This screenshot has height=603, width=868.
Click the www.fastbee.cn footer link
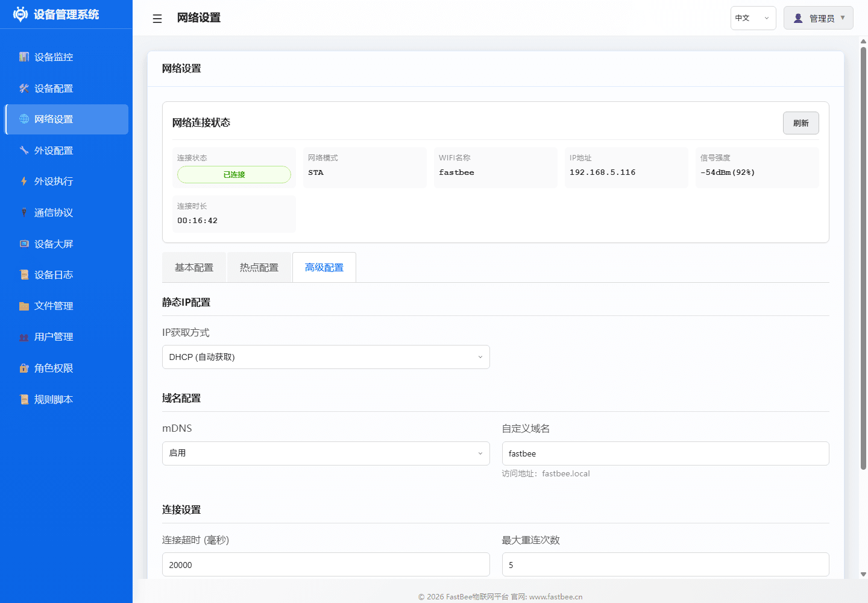[556, 596]
